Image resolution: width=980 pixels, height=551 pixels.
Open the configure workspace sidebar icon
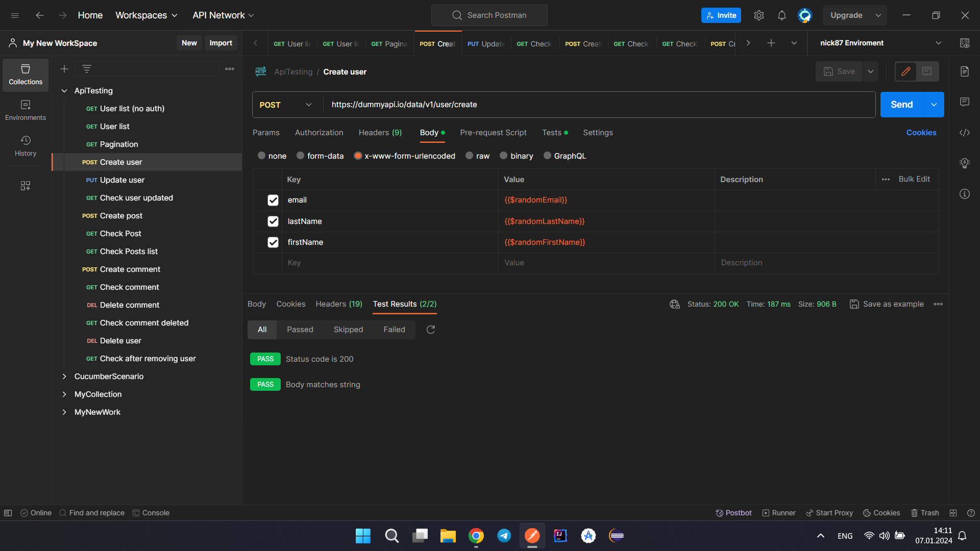26,186
